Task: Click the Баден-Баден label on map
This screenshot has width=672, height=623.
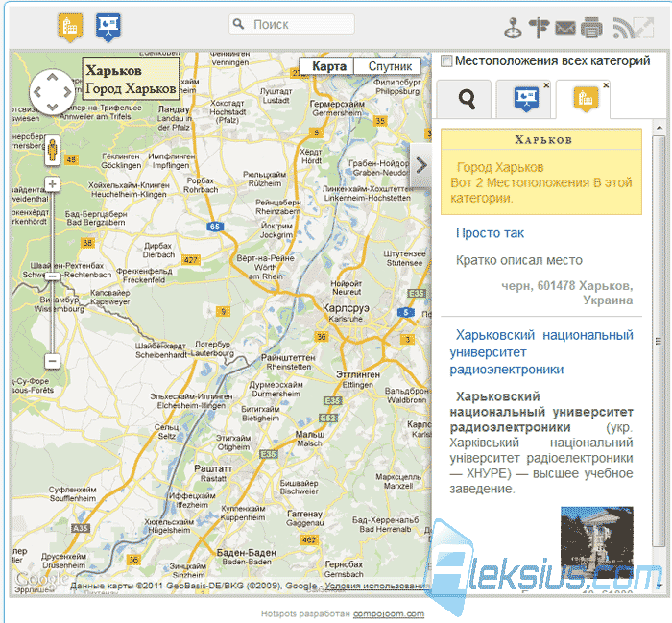Action: coord(246,553)
